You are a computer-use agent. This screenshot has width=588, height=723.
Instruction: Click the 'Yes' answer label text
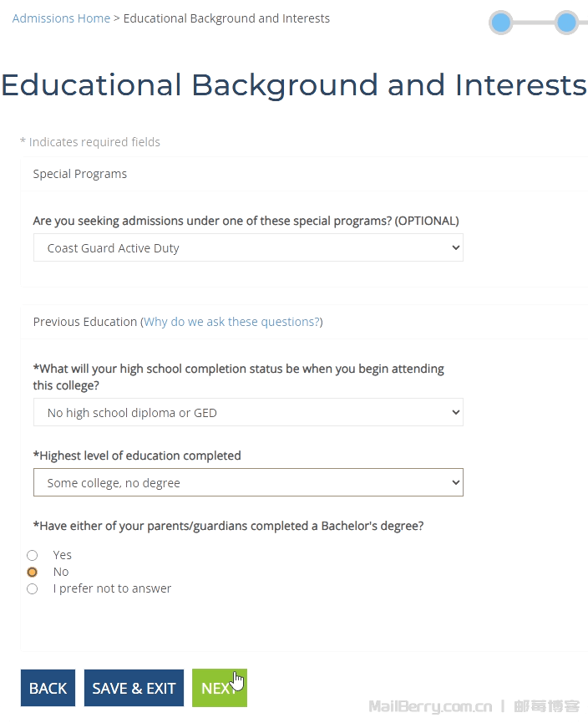click(63, 555)
